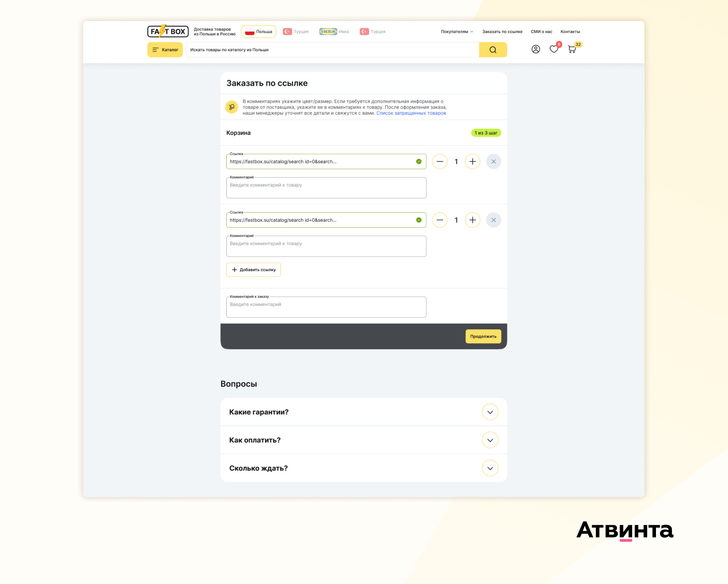This screenshot has width=728, height=584.
Task: Remove the second link row with X
Action: [x=493, y=220]
